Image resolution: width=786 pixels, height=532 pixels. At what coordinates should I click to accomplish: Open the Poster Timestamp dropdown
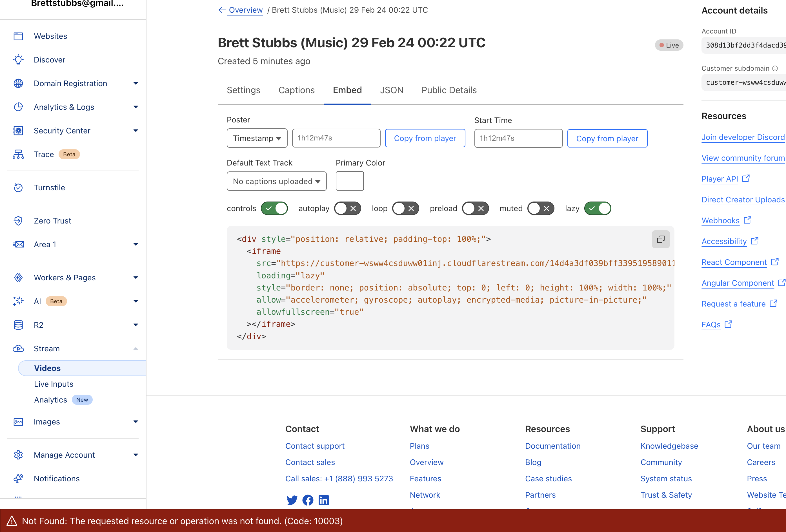pyautogui.click(x=257, y=138)
